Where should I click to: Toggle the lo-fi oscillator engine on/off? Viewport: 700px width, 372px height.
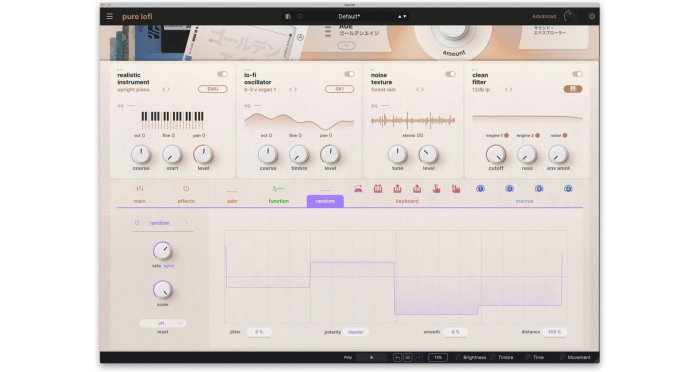click(349, 74)
